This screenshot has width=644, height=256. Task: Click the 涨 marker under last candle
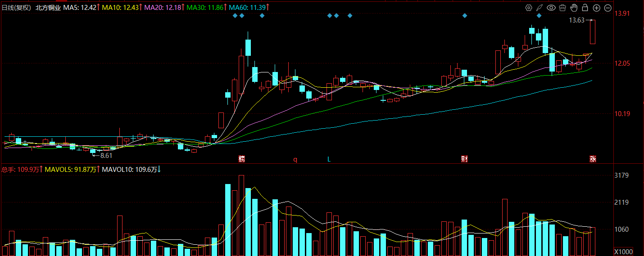593,159
